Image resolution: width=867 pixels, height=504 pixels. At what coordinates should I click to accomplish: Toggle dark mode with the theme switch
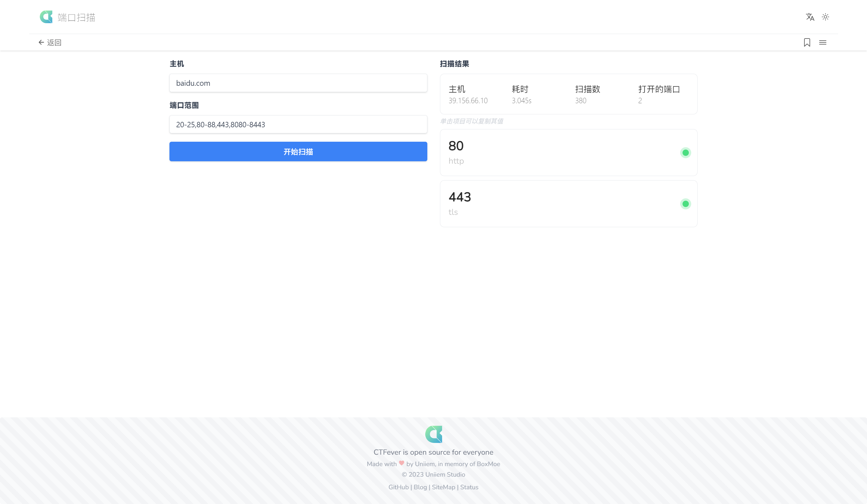(826, 17)
